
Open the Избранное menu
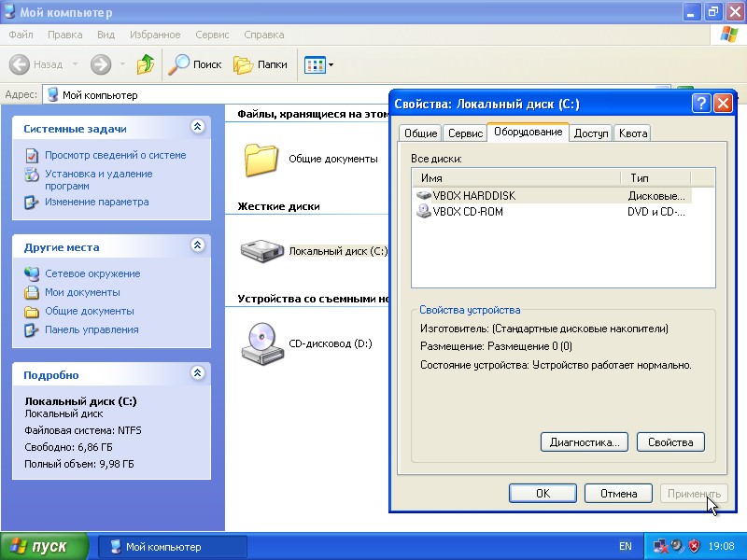[155, 35]
